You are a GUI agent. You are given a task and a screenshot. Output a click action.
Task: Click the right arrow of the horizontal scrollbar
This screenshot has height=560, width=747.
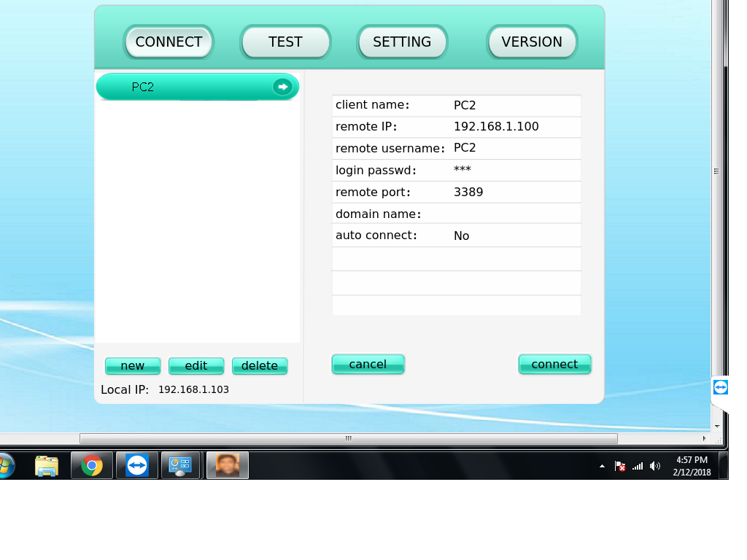[x=704, y=438]
